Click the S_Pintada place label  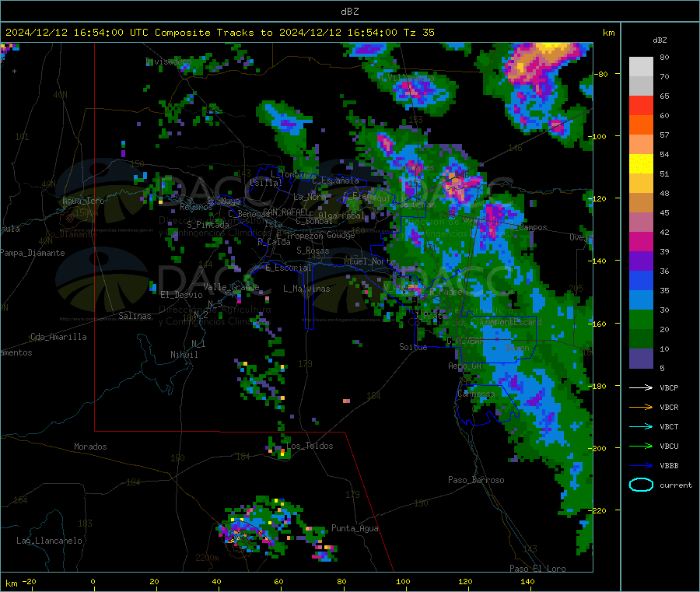[x=208, y=225]
